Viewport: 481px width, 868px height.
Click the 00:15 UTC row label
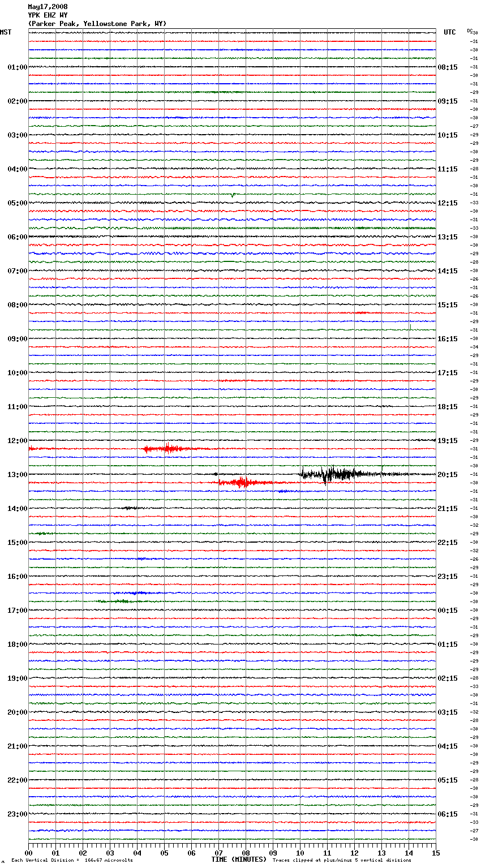click(448, 611)
